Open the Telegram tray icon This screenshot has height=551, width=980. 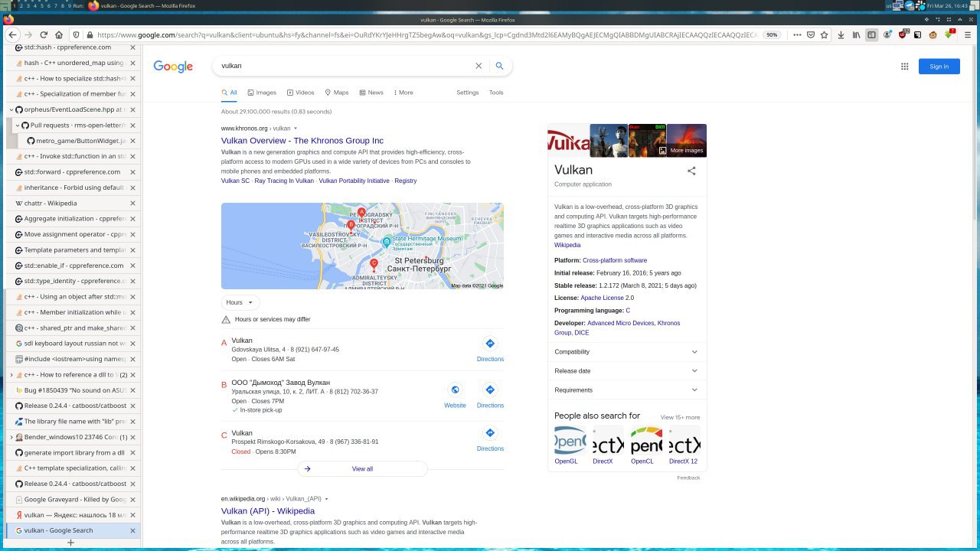click(910, 5)
